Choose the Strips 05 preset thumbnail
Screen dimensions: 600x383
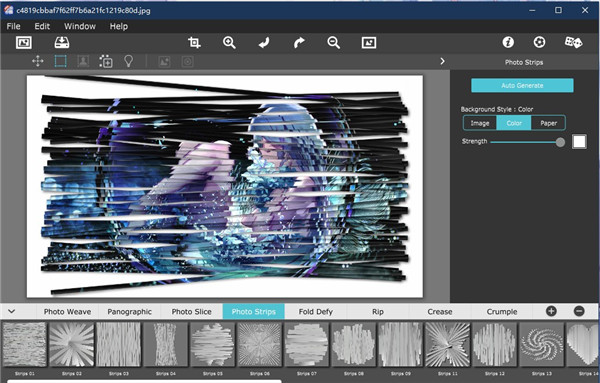pyautogui.click(x=212, y=344)
